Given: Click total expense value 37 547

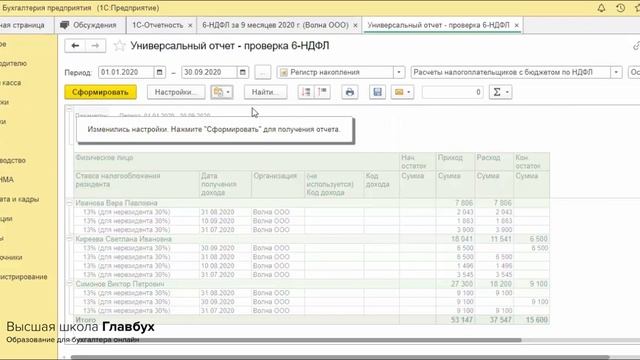Looking at the screenshot, I should tap(500, 320).
